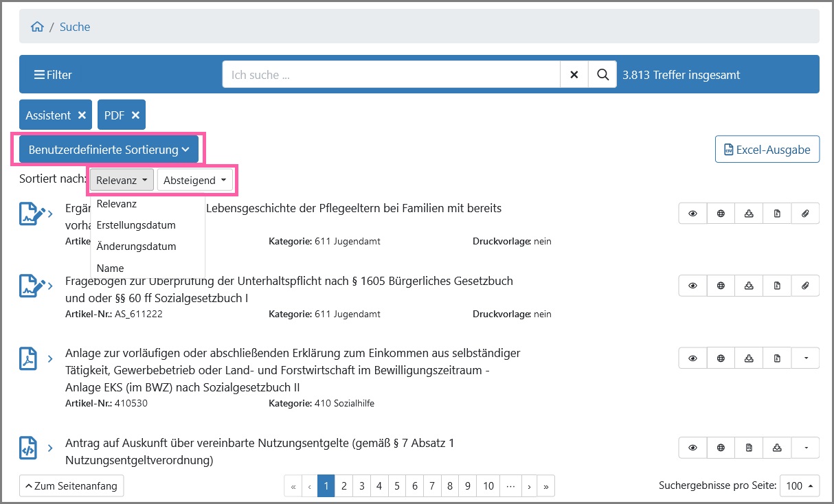The image size is (834, 504).
Task: Open more actions dropdown for Anlage EKS
Action: pyautogui.click(x=805, y=358)
